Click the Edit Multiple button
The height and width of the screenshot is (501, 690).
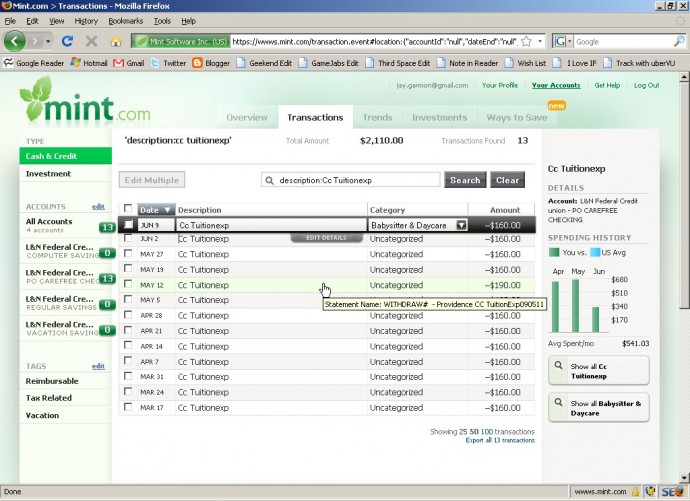(152, 180)
